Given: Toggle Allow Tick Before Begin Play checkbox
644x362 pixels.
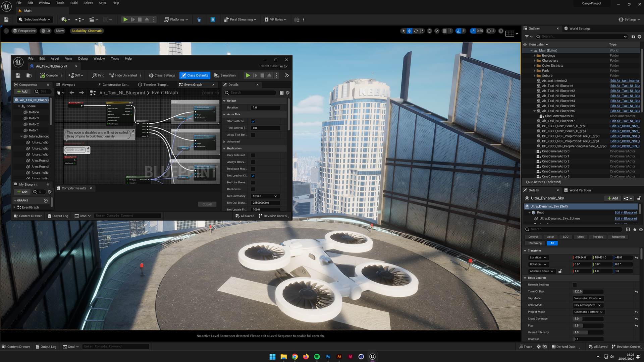Looking at the screenshot, I should (253, 135).
